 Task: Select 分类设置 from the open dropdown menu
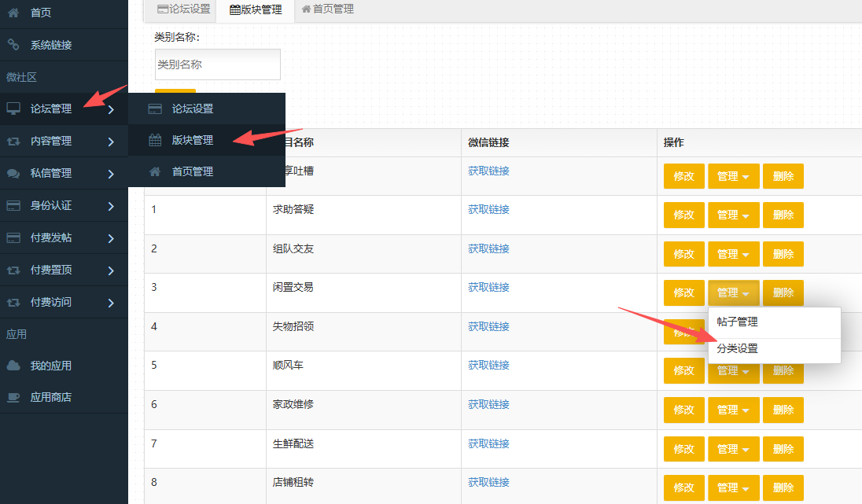coord(738,348)
